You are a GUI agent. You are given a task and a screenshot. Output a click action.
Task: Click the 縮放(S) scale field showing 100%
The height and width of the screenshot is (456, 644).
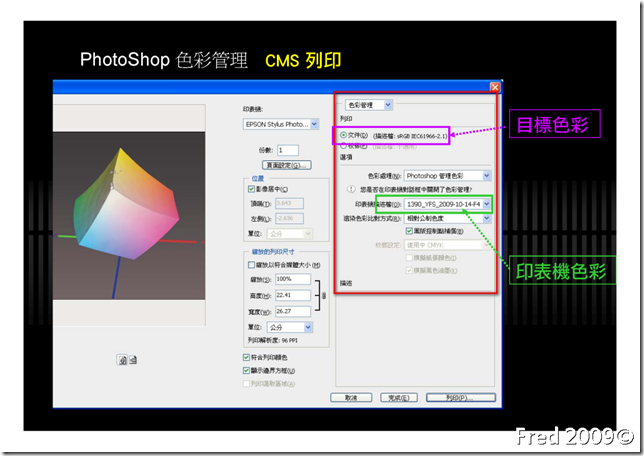click(293, 279)
